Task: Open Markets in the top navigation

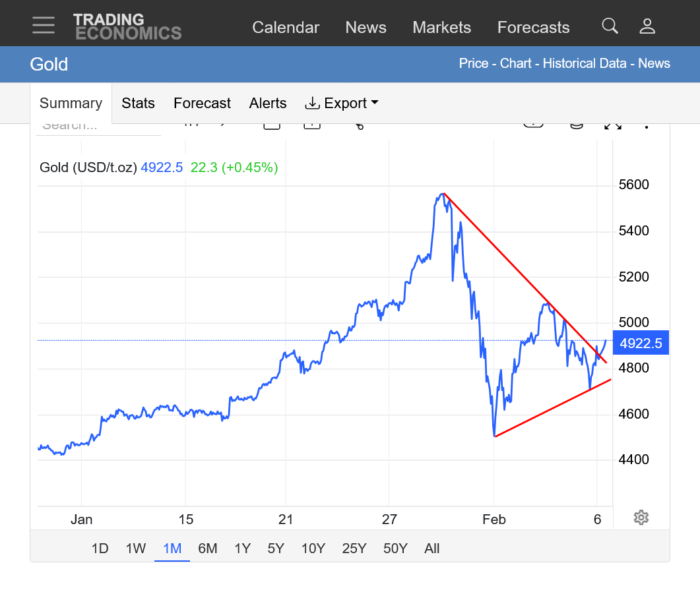Action: pos(441,28)
